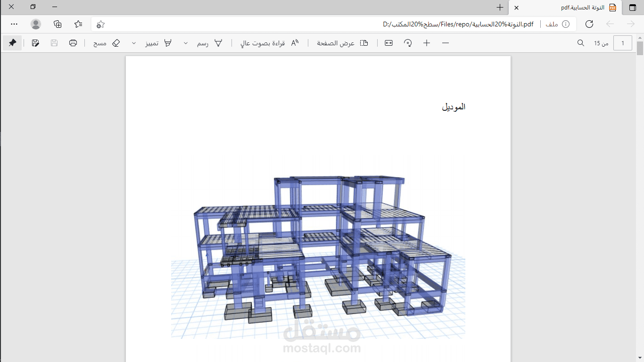Activate the Draw (رسم) tool
The image size is (644, 362).
(210, 43)
